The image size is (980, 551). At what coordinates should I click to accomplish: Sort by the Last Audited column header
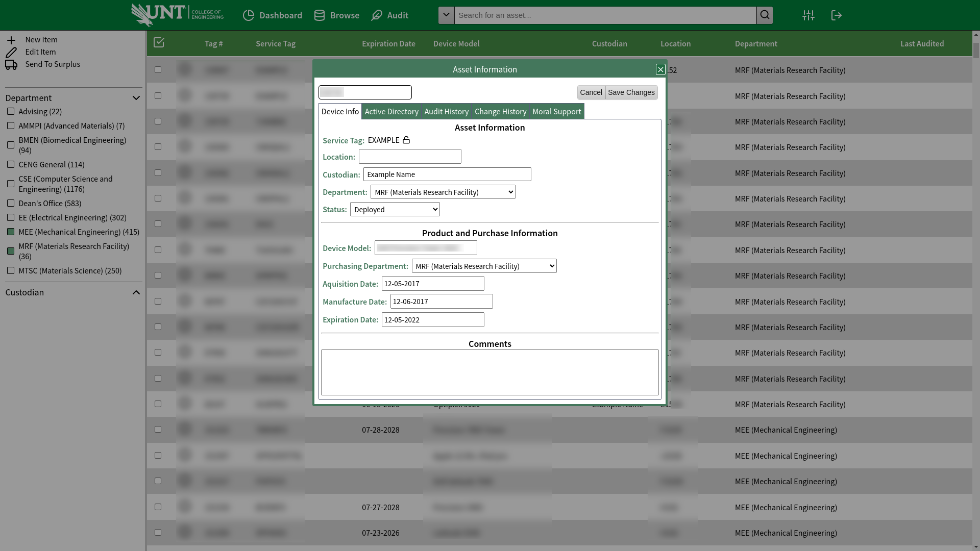[922, 44]
